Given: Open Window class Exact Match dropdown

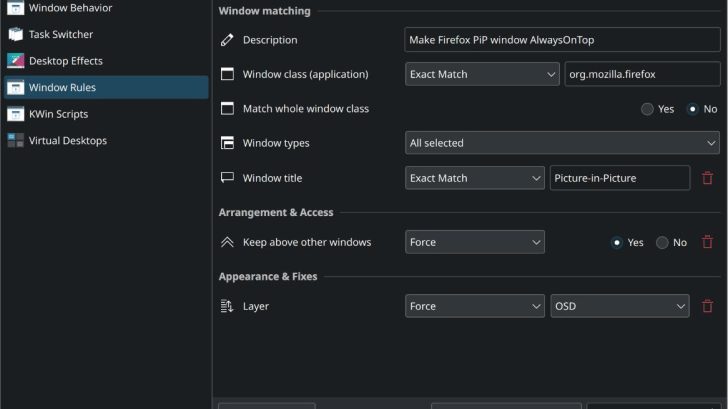Looking at the screenshot, I should pyautogui.click(x=482, y=74).
